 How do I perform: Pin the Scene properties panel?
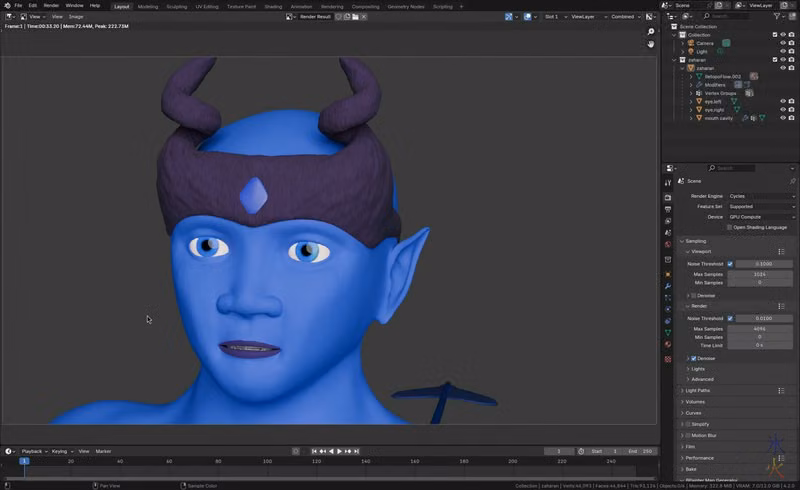click(x=792, y=181)
